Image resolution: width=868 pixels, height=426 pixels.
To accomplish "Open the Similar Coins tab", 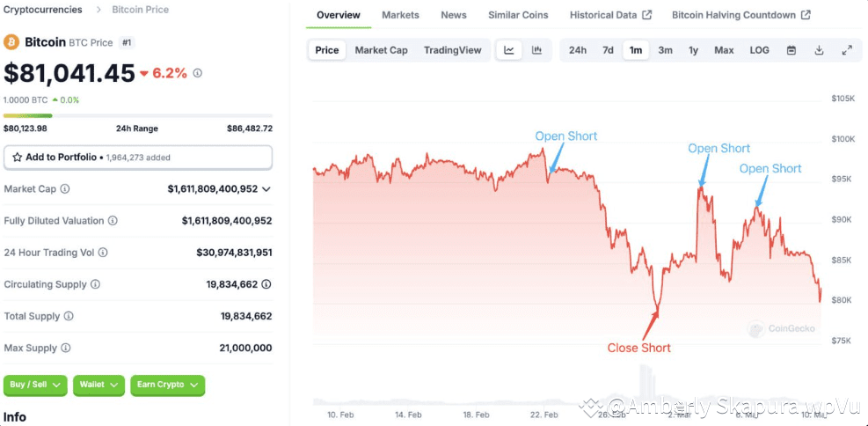I will 518,15.
